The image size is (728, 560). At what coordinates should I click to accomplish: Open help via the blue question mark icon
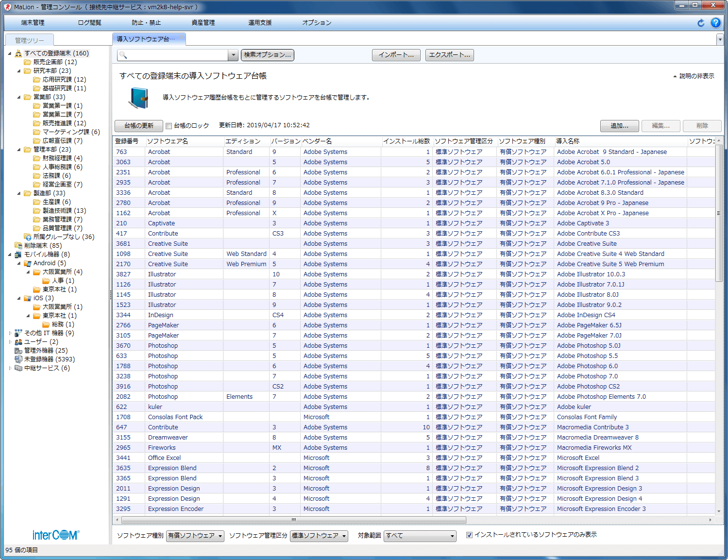[715, 23]
